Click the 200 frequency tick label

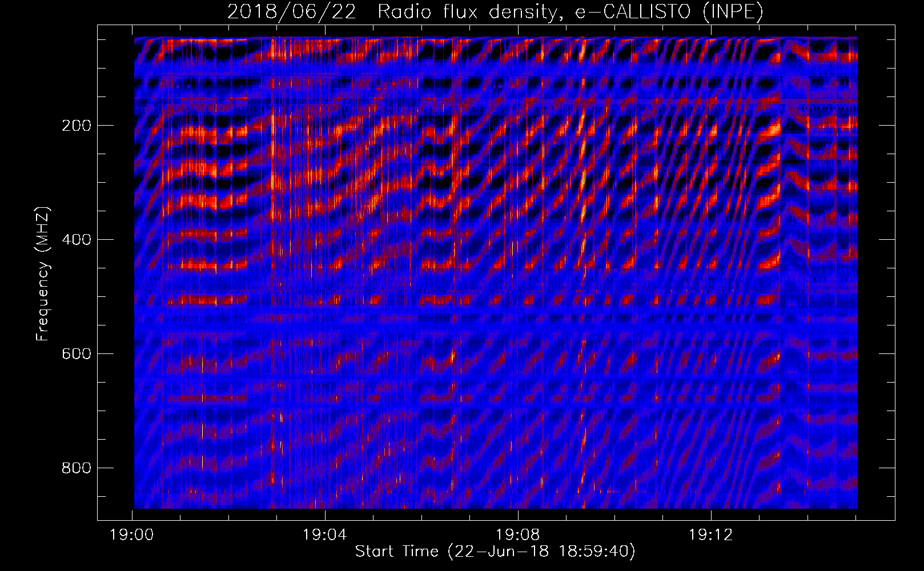(x=76, y=126)
